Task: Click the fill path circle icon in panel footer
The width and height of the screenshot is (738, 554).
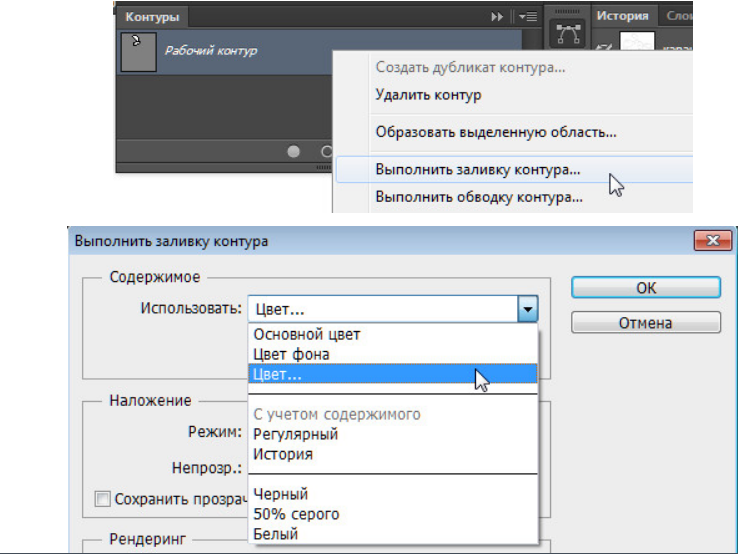Action: point(294,152)
